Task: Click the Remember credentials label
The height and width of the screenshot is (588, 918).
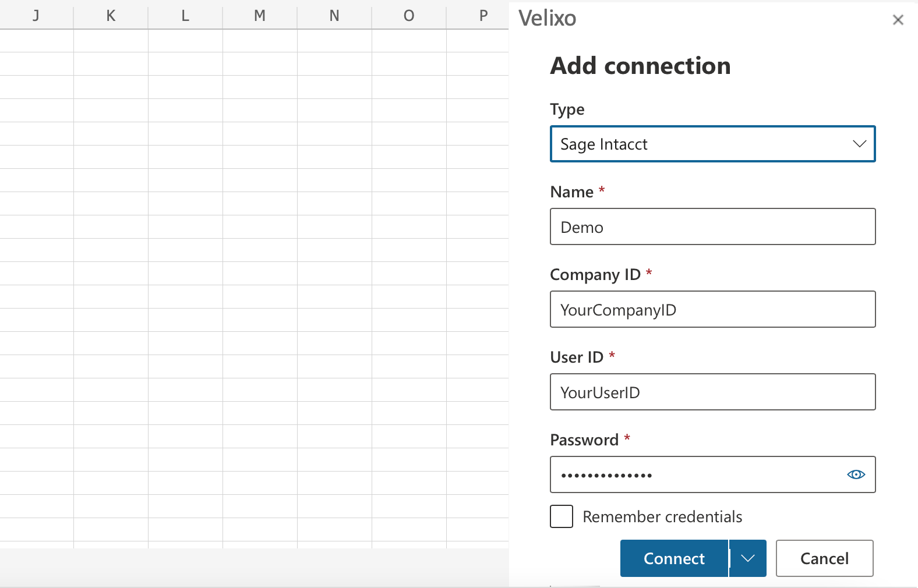Action: click(662, 517)
